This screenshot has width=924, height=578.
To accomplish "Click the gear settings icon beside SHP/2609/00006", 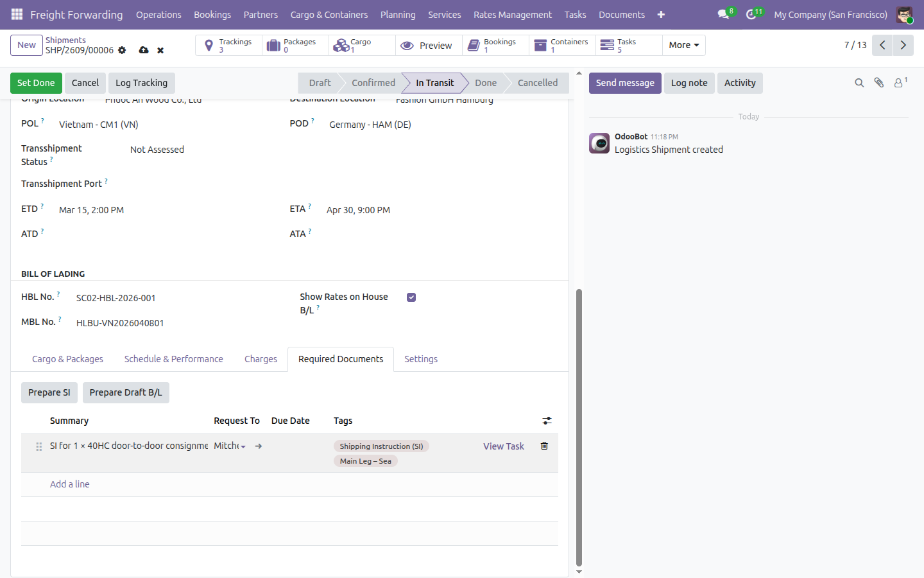I will [x=122, y=50].
